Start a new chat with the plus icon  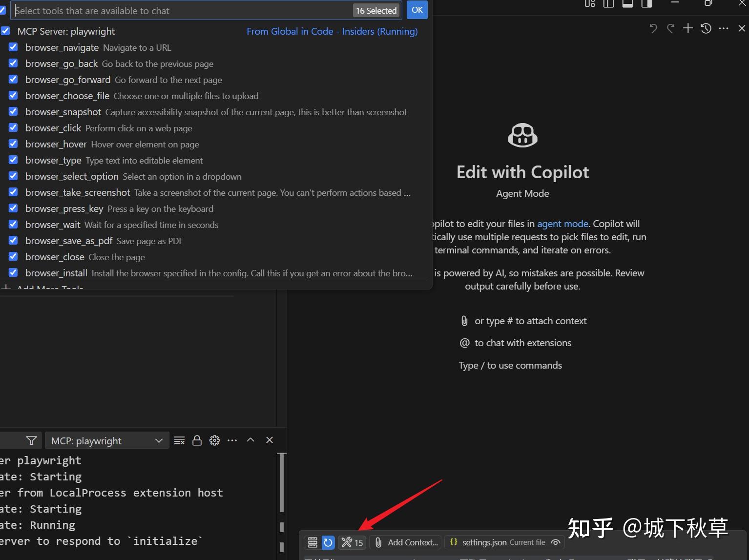[x=687, y=28]
